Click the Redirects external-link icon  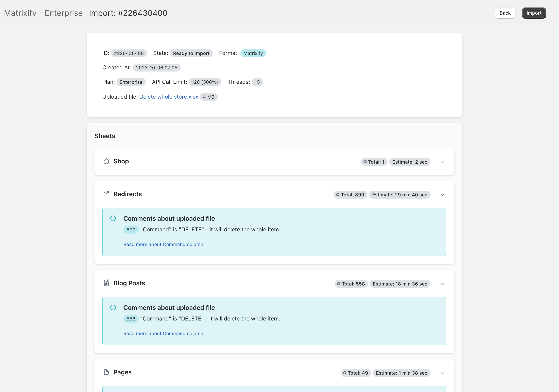(106, 194)
